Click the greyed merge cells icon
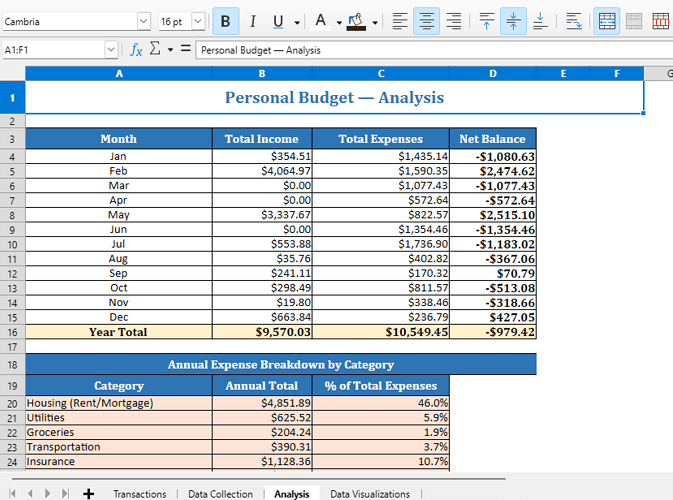The image size is (673, 500). (x=634, y=21)
